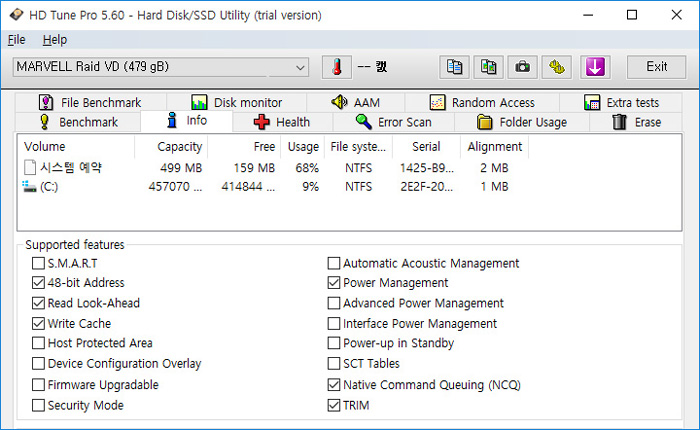The width and height of the screenshot is (700, 430).
Task: Toggle Interface Power Management checkbox
Action: [334, 323]
